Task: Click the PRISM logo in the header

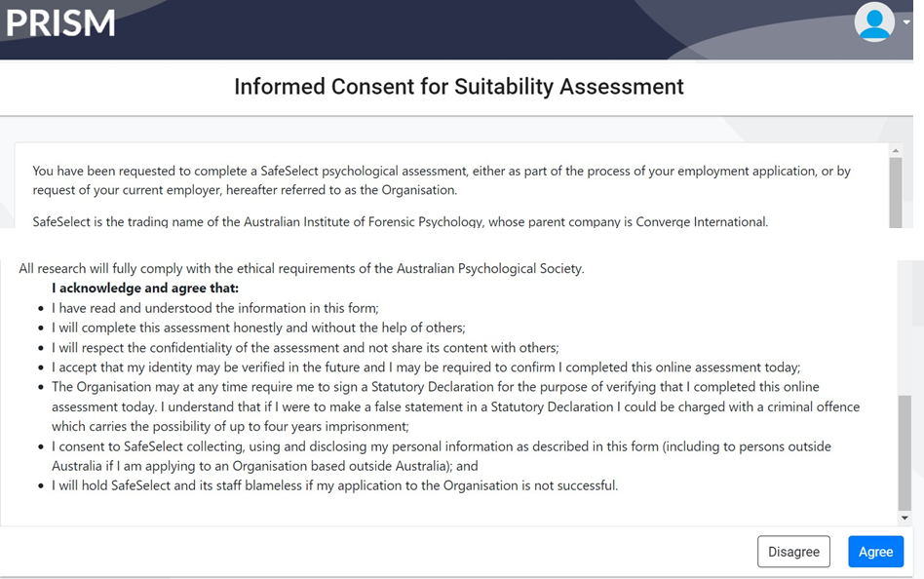Action: [60, 23]
